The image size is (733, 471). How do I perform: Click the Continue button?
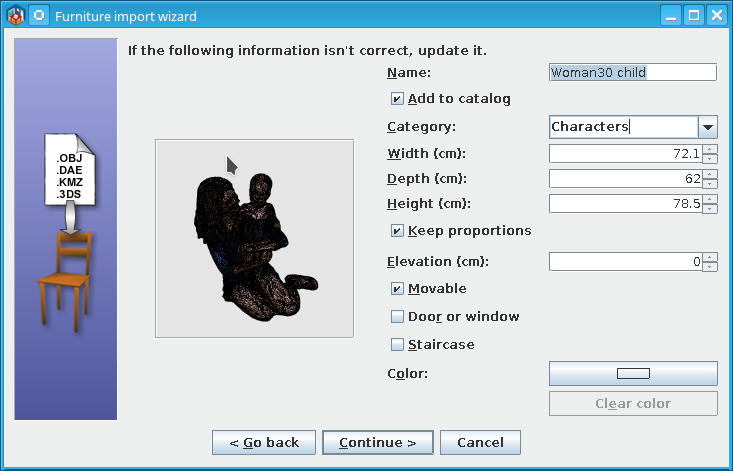click(x=378, y=442)
